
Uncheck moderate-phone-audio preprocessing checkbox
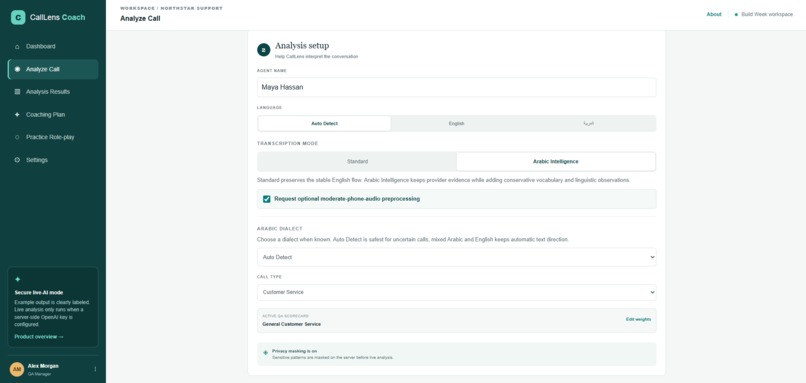coord(266,199)
